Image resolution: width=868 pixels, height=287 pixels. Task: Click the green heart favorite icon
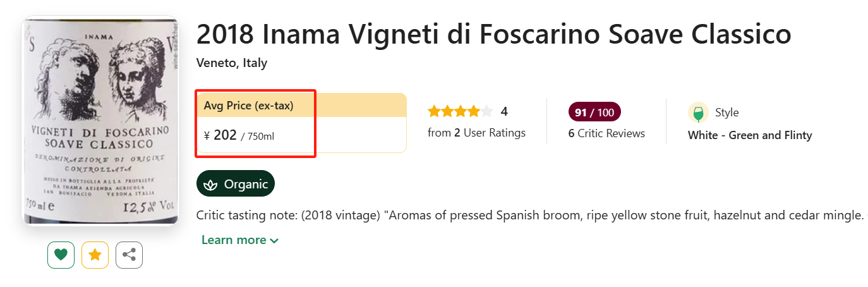(x=61, y=255)
